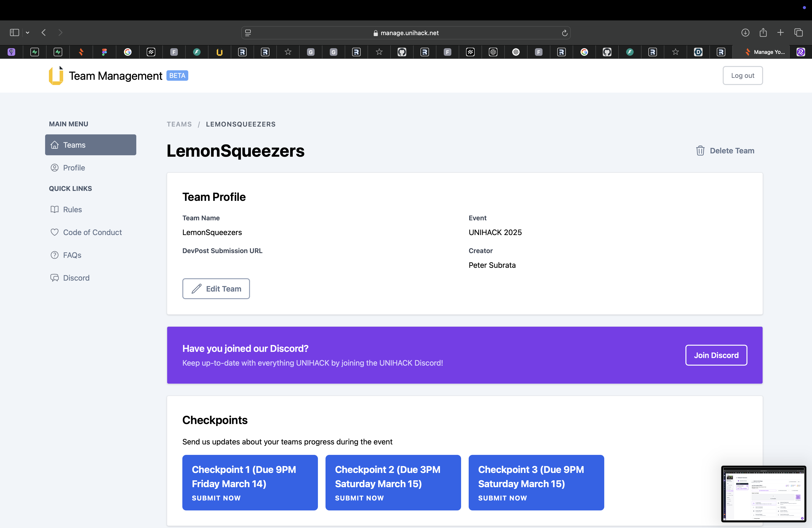Click the Share icon in Safari toolbar
This screenshot has height=528, width=812.
tap(763, 32)
